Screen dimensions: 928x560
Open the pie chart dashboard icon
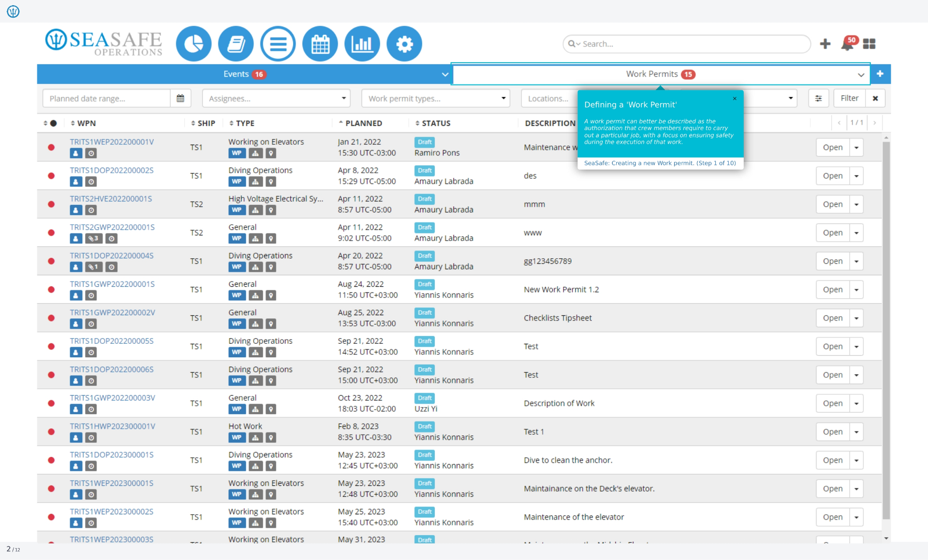coord(193,44)
